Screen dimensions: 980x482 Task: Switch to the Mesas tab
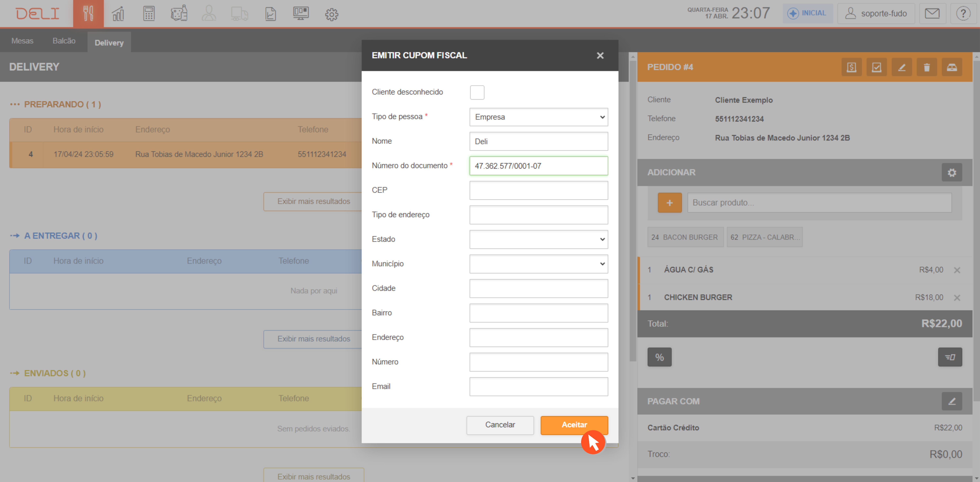click(x=22, y=41)
